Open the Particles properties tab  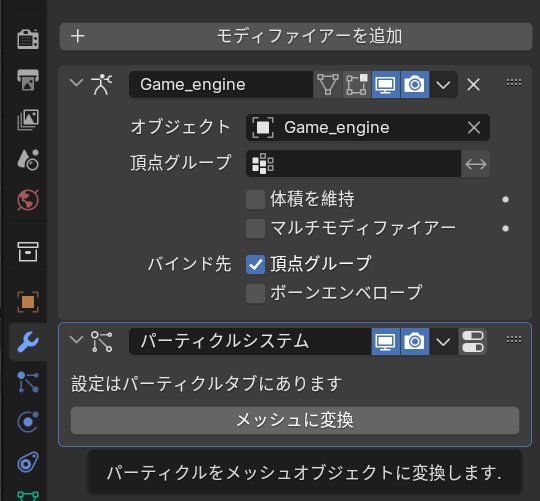[x=28, y=382]
